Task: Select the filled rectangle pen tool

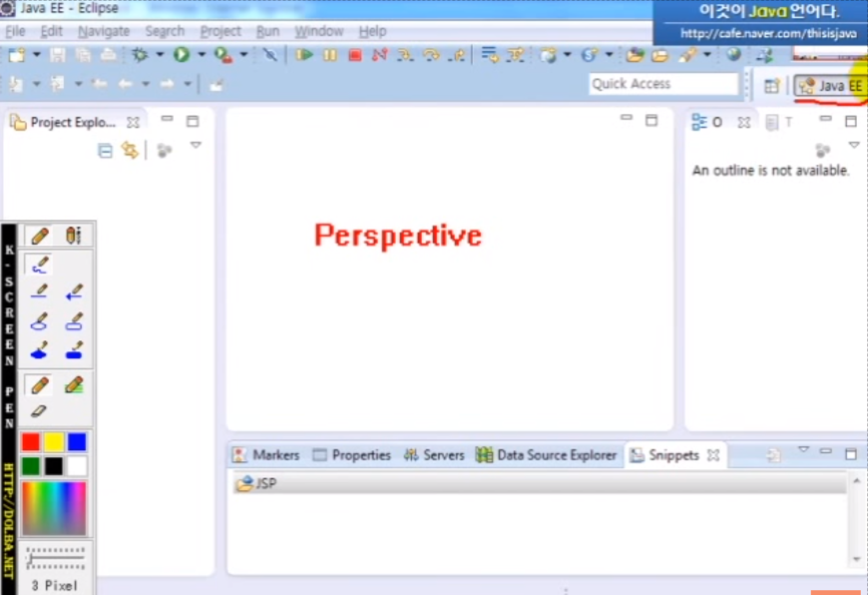Action: (x=74, y=350)
